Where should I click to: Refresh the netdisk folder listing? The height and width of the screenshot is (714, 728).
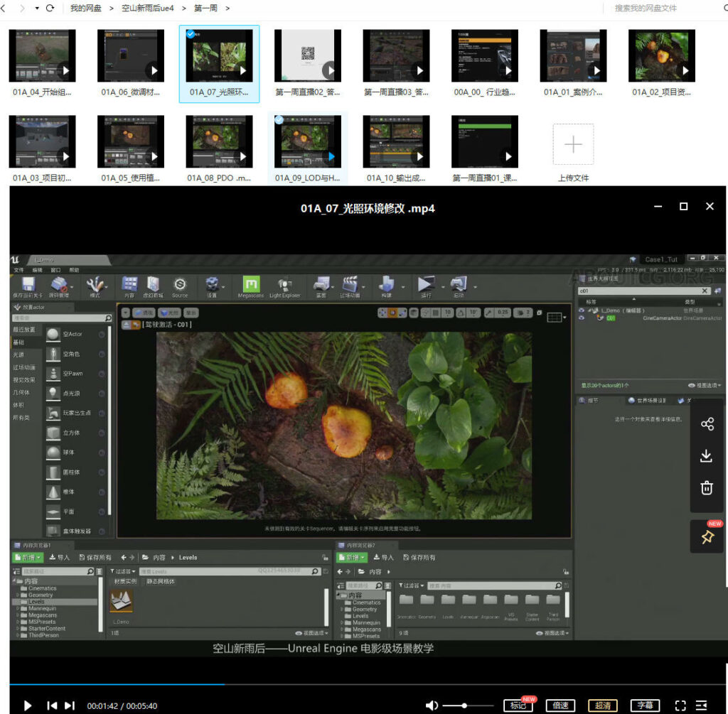[50, 8]
